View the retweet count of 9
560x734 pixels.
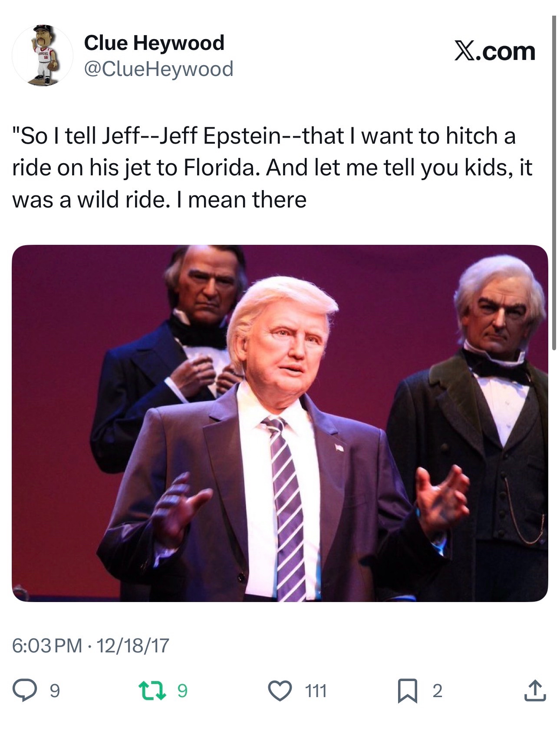pyautogui.click(x=182, y=691)
